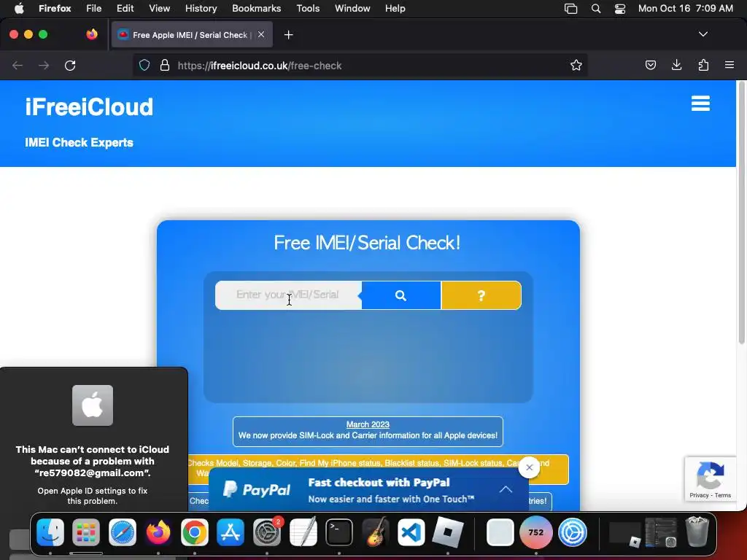Image resolution: width=747 pixels, height=560 pixels.
Task: Open the Firefox downloads panel
Action: click(676, 65)
